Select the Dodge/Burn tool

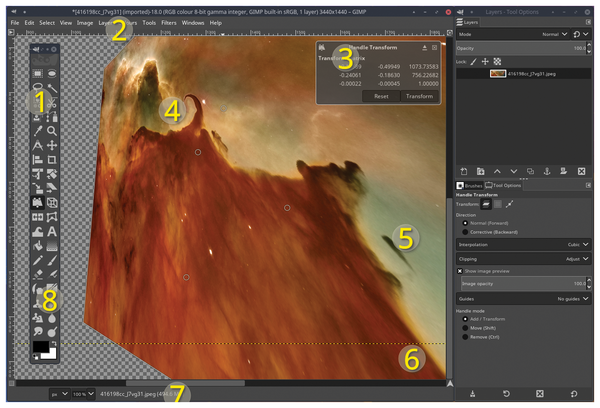[x=52, y=331]
